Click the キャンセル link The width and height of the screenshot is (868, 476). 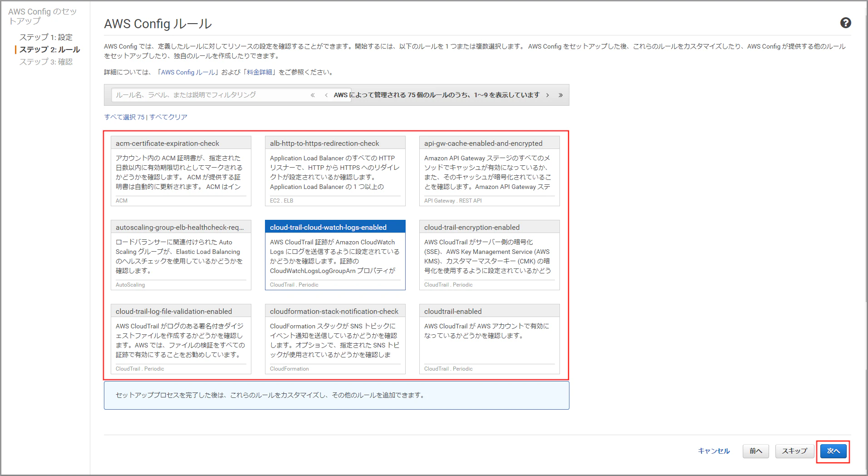coord(714,451)
